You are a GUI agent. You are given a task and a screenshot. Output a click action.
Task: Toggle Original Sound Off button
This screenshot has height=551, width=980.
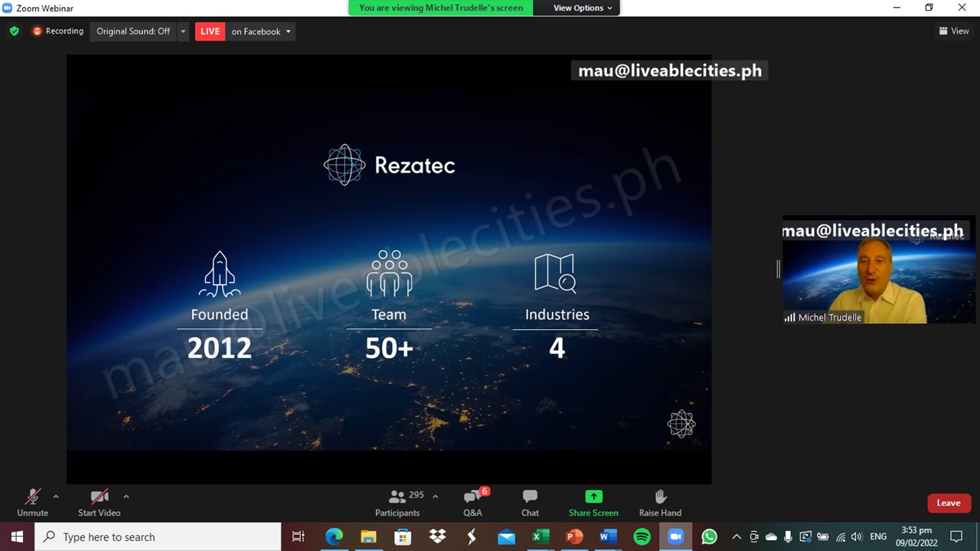click(x=133, y=31)
